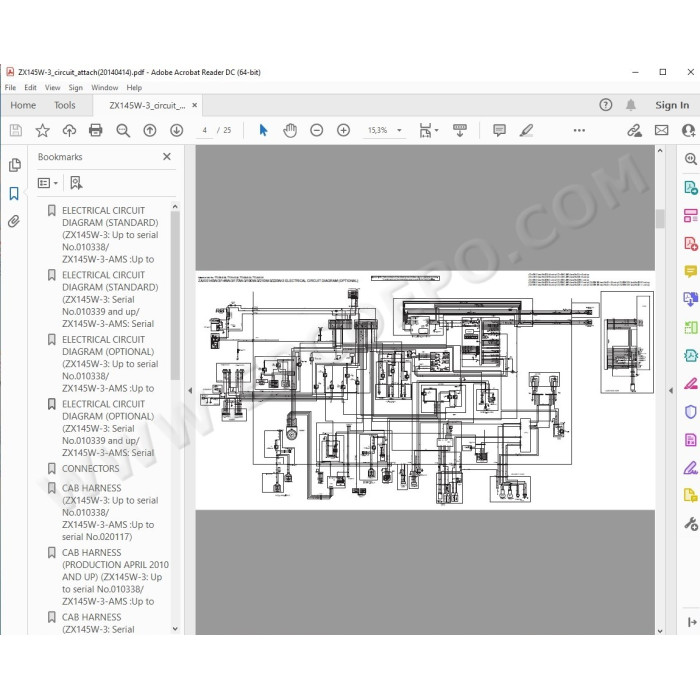Screen dimensions: 700x700
Task: Open the Edit menu
Action: [30, 88]
